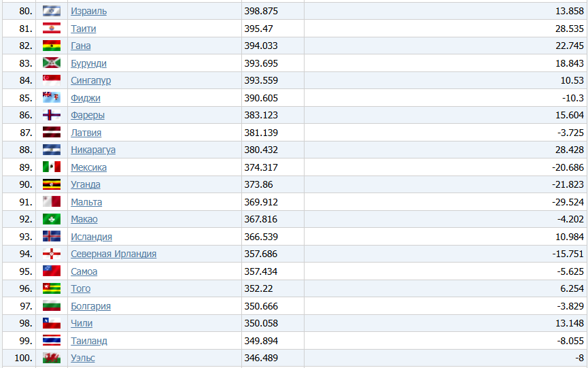Follow the Болгария link
588x368 pixels.
[x=91, y=306]
